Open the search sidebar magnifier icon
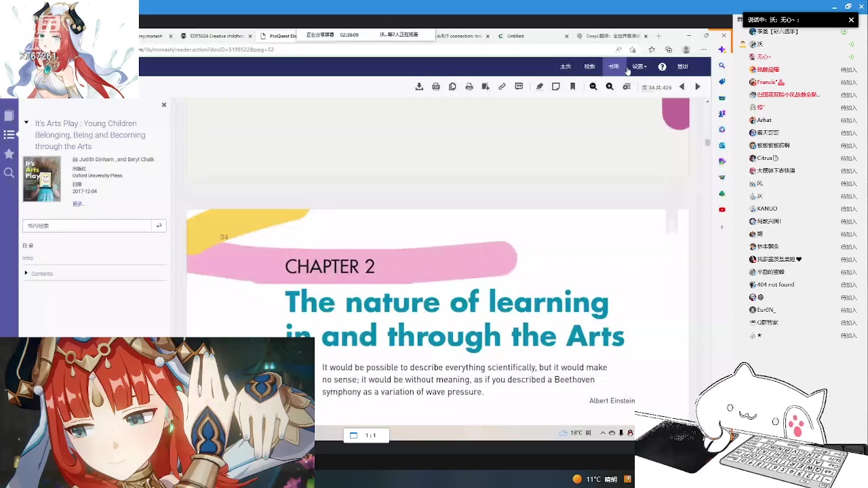The width and height of the screenshot is (868, 488). 9,173
